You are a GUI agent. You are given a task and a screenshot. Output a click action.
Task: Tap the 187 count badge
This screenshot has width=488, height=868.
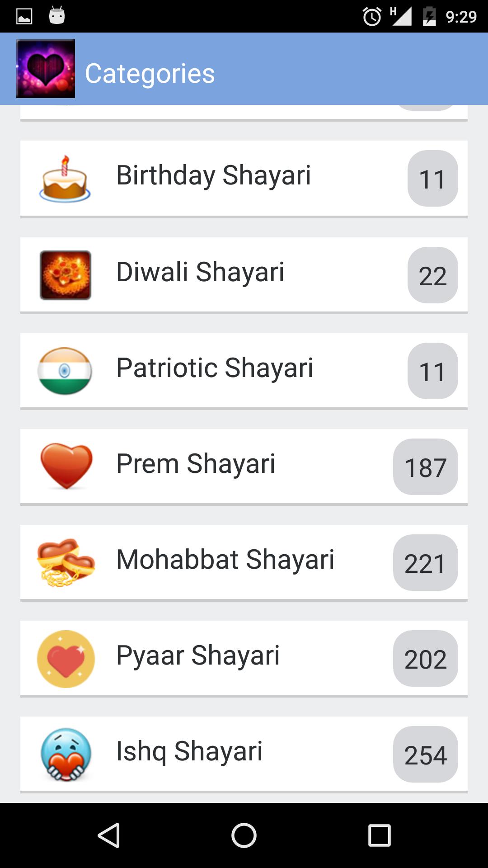click(x=425, y=467)
